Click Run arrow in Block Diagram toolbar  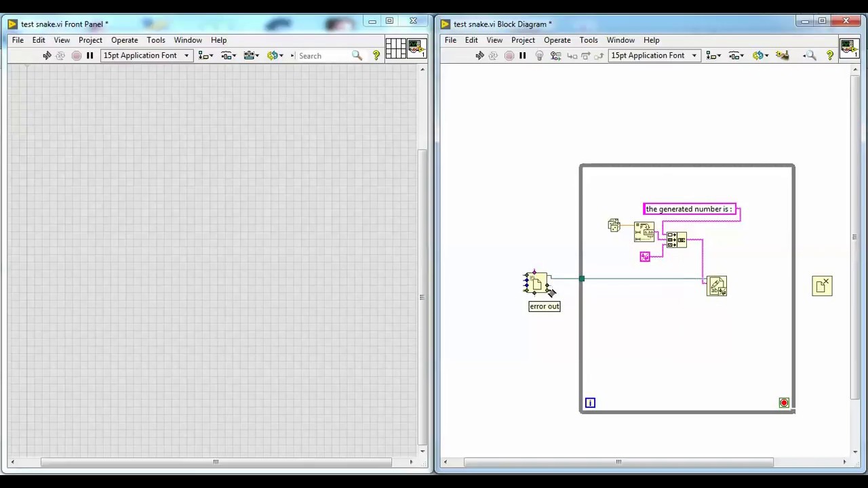tap(479, 56)
